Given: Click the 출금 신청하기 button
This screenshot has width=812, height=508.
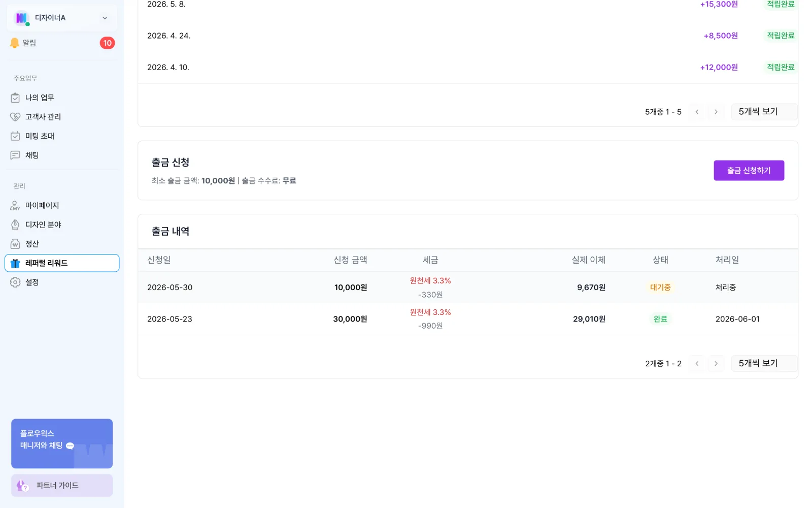Looking at the screenshot, I should coord(749,171).
